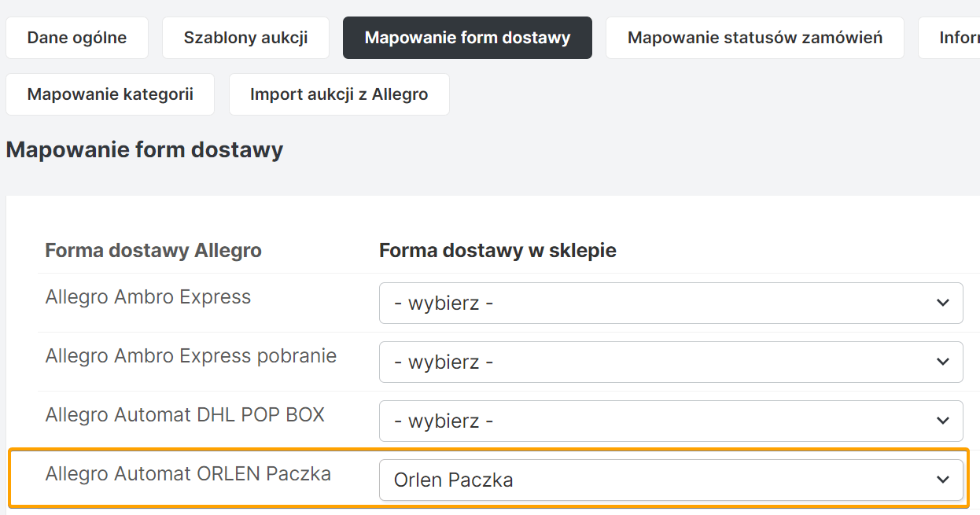Open the Allegro Ambro Express pobranie dropdown
This screenshot has width=980, height=515.
[670, 362]
